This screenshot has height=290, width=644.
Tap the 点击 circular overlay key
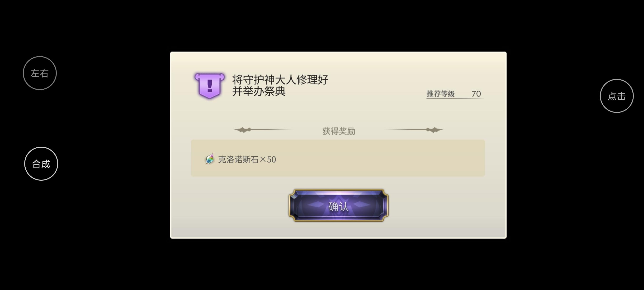617,96
